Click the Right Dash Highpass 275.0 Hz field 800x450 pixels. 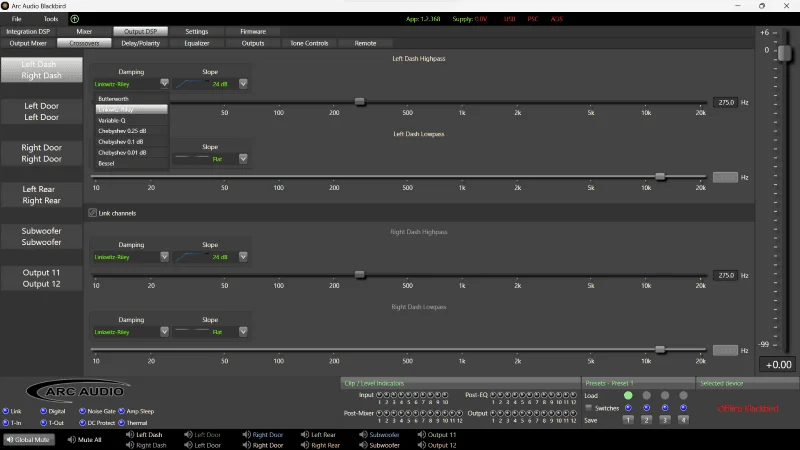(x=725, y=275)
